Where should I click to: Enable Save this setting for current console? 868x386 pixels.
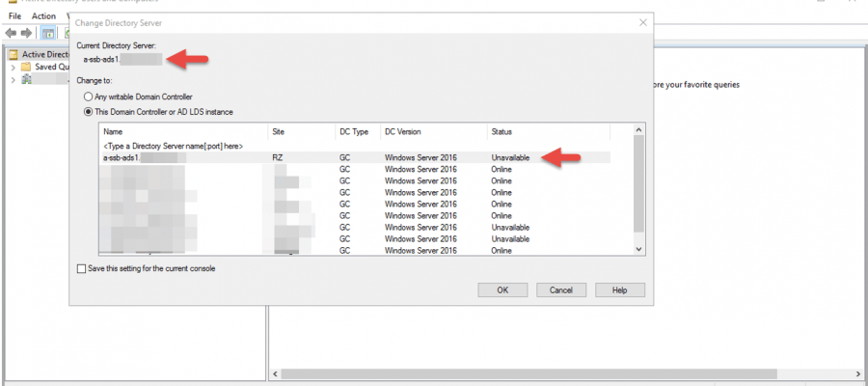coord(81,268)
